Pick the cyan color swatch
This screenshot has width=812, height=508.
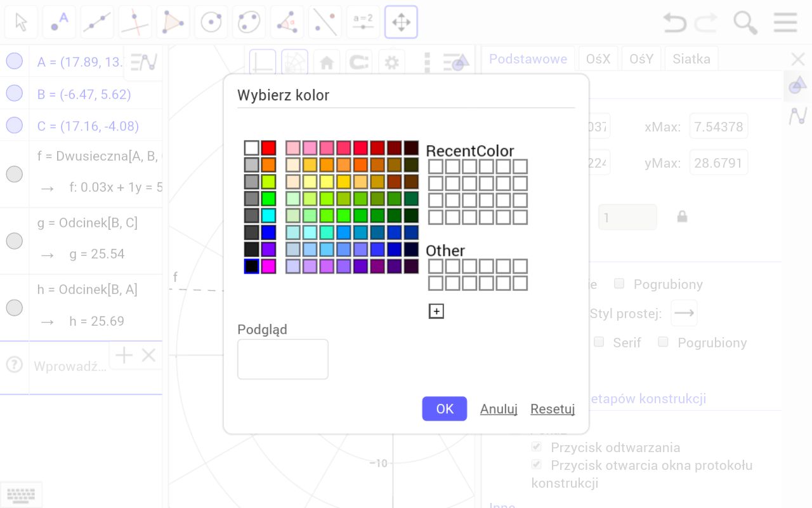269,215
